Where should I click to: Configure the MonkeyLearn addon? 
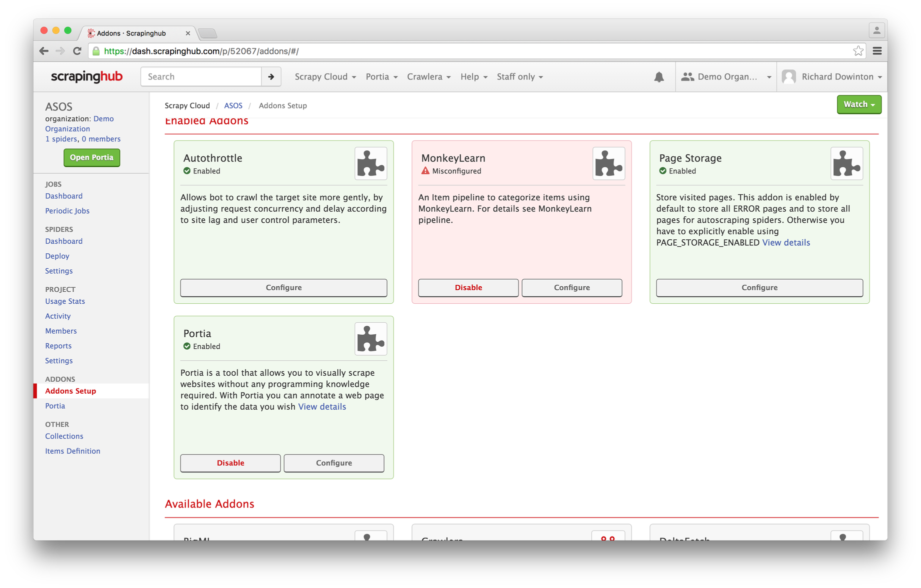coord(572,288)
